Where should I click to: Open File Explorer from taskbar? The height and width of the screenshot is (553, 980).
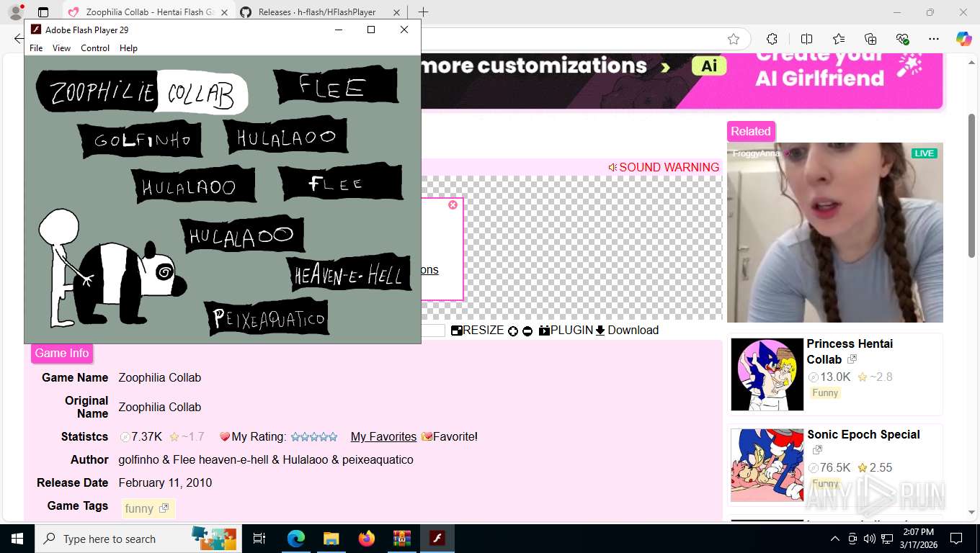click(331, 539)
